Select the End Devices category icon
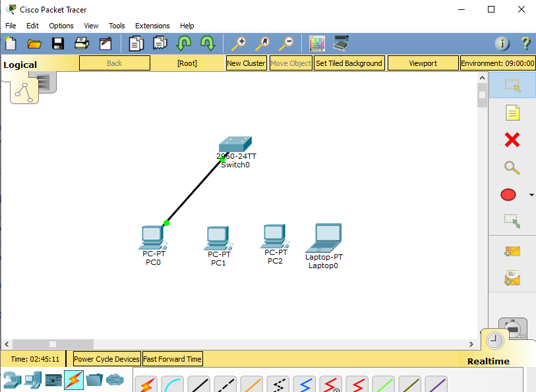The width and height of the screenshot is (536, 392). point(33,380)
